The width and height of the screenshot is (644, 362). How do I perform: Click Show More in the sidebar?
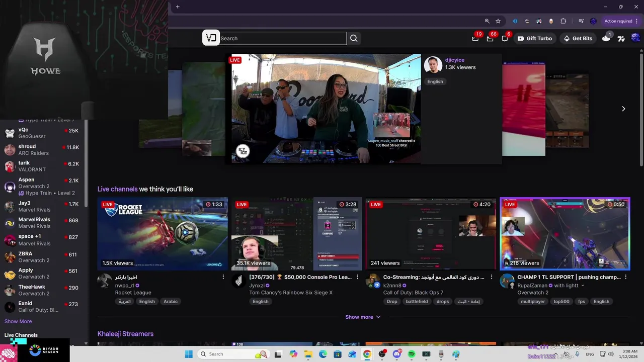coord(18,321)
